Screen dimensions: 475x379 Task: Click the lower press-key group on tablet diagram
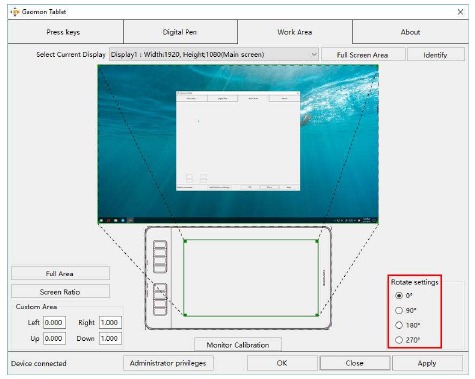click(160, 299)
